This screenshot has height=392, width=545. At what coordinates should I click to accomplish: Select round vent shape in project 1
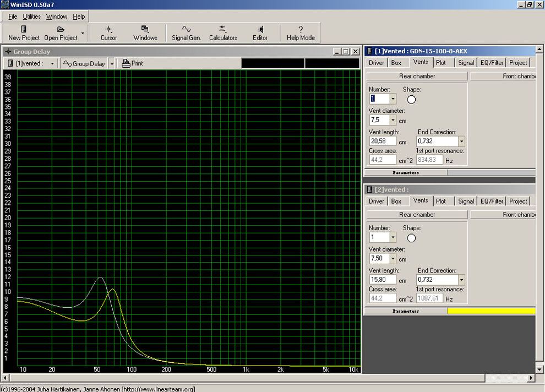click(x=411, y=100)
